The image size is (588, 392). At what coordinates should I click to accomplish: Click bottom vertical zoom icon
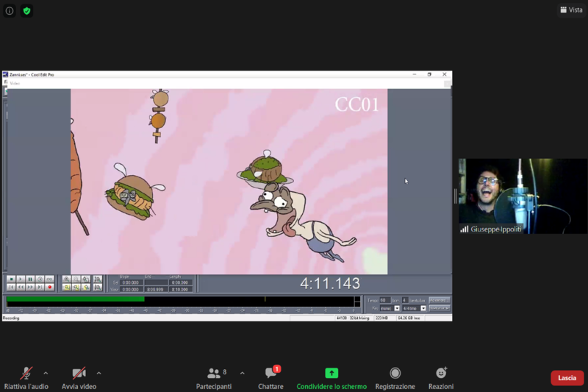[x=98, y=288]
